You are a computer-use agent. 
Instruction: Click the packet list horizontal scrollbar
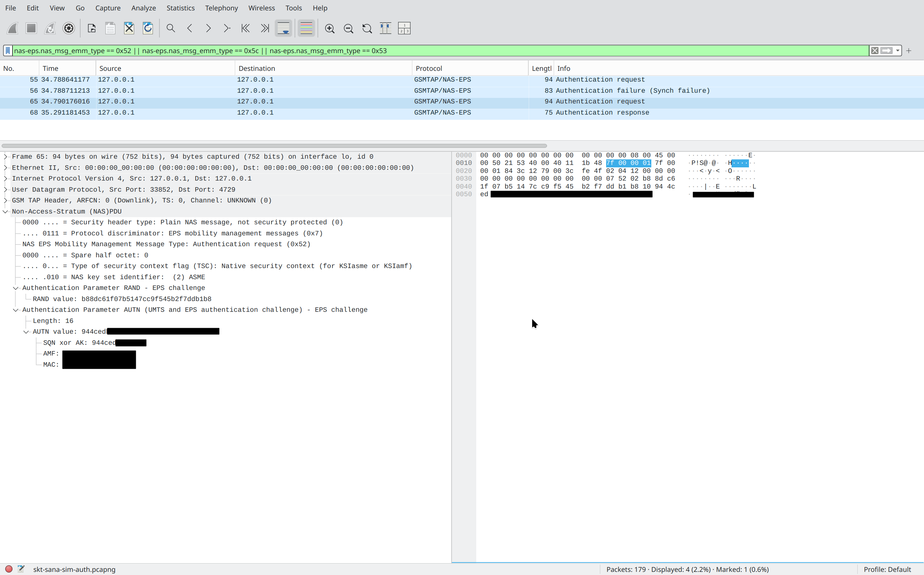point(274,145)
